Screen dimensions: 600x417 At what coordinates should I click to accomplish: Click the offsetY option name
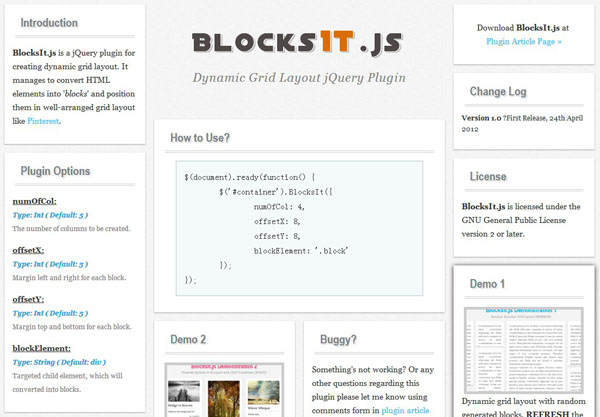coord(28,299)
